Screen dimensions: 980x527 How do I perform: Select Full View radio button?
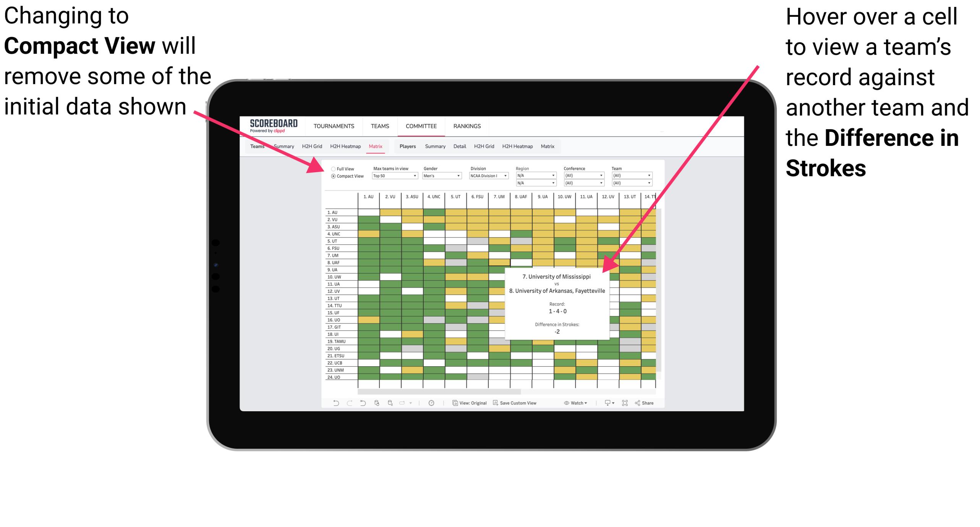[x=332, y=168]
